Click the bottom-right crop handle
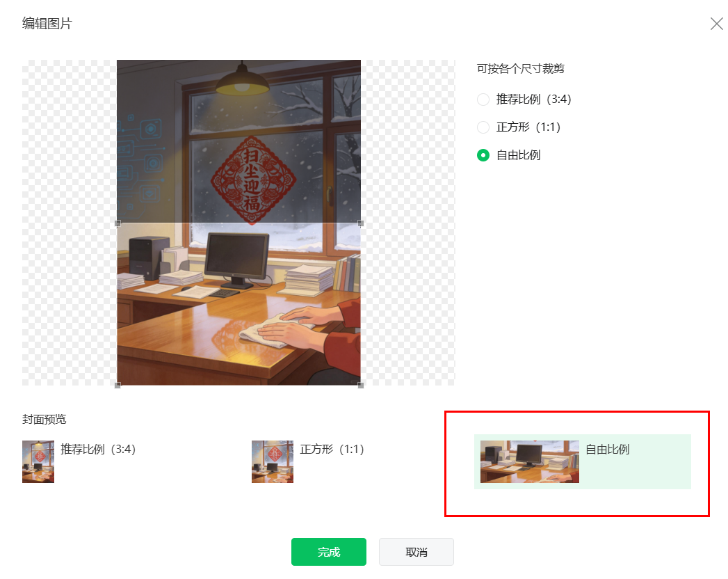The image size is (728, 579). [361, 386]
